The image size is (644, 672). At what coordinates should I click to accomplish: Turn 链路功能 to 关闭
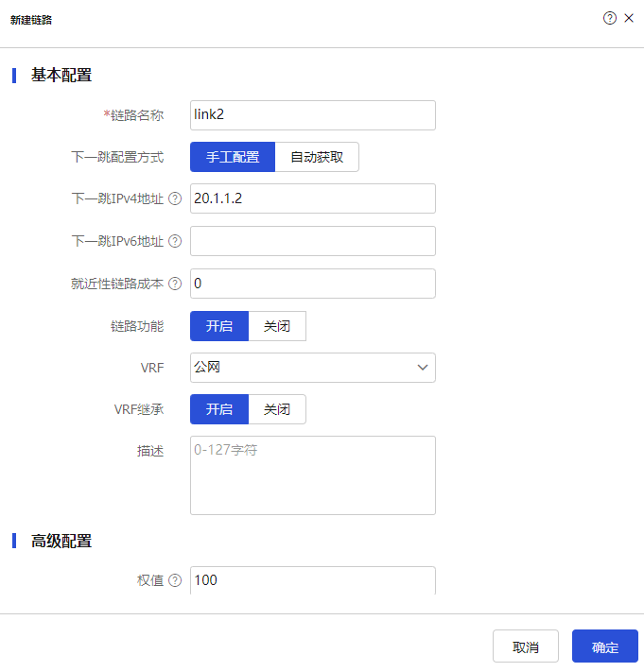tap(277, 326)
